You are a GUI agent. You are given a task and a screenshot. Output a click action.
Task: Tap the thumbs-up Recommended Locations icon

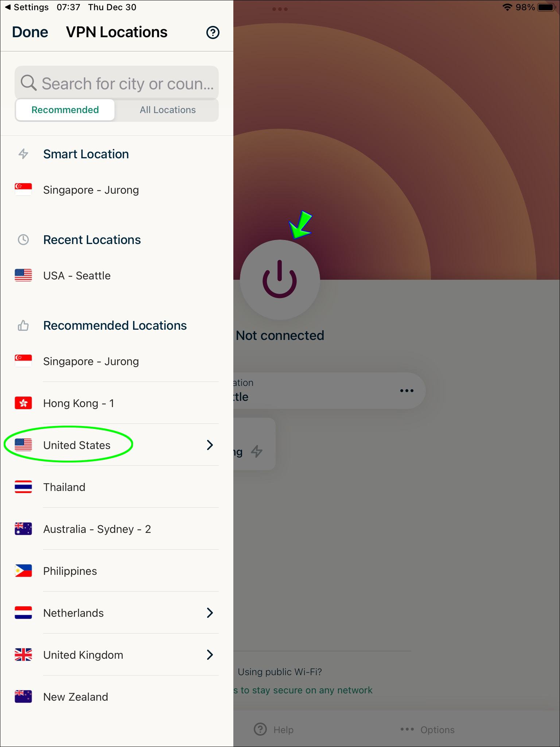click(x=23, y=325)
